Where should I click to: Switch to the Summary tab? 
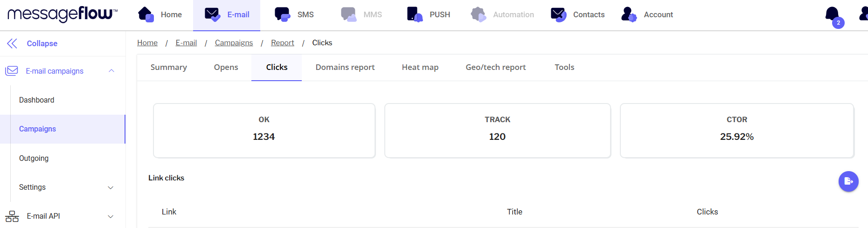(168, 67)
